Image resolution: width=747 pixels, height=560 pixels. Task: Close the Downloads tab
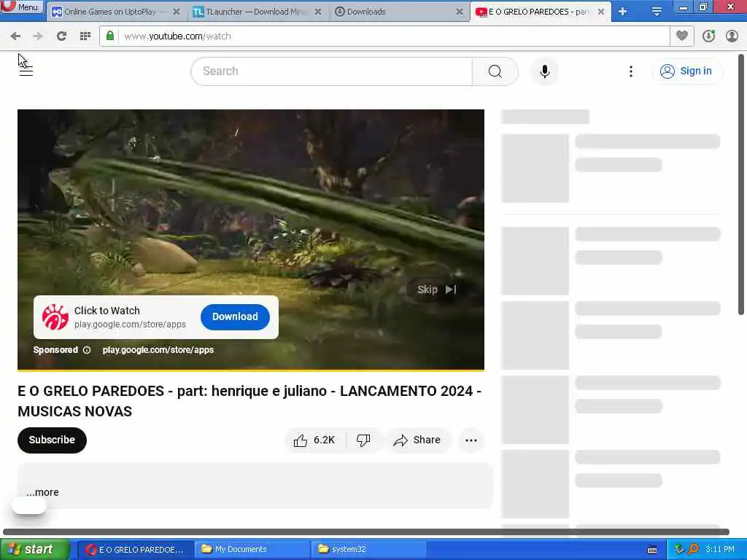click(x=460, y=12)
